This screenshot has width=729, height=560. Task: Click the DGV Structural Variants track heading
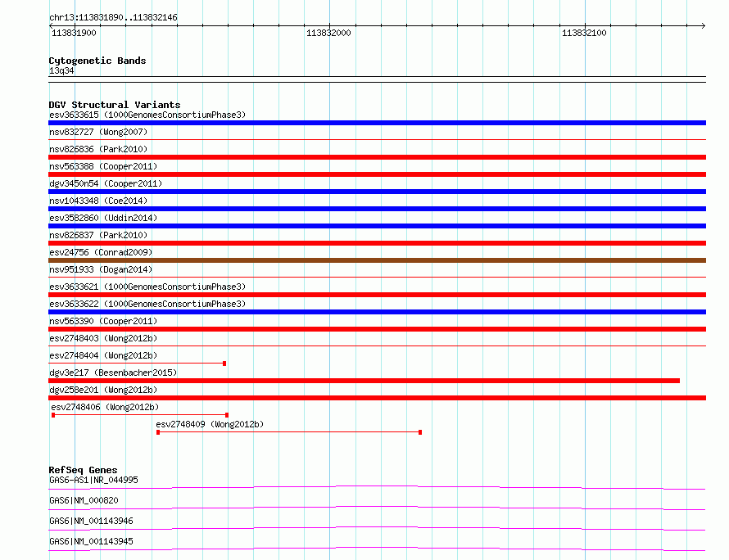pyautogui.click(x=115, y=105)
